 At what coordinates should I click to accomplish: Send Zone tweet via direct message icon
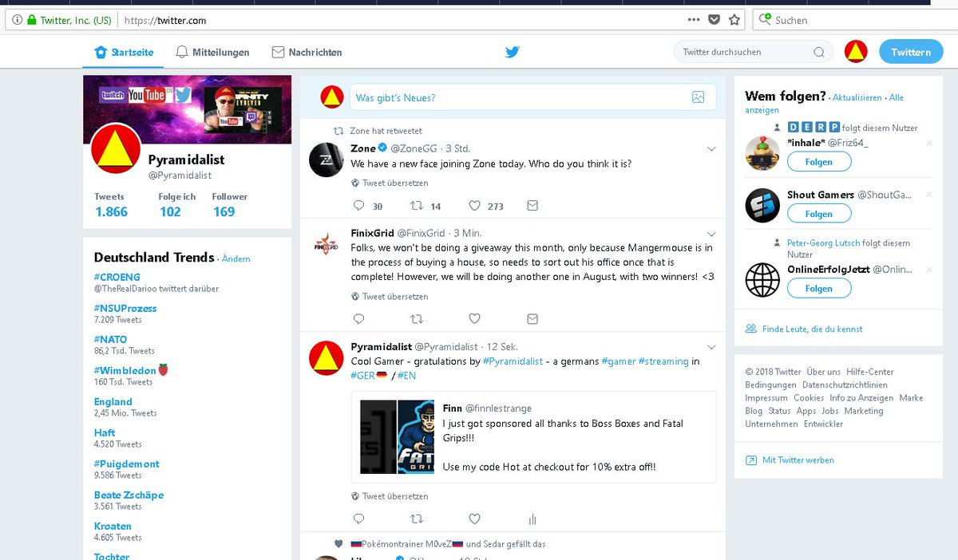coord(532,206)
